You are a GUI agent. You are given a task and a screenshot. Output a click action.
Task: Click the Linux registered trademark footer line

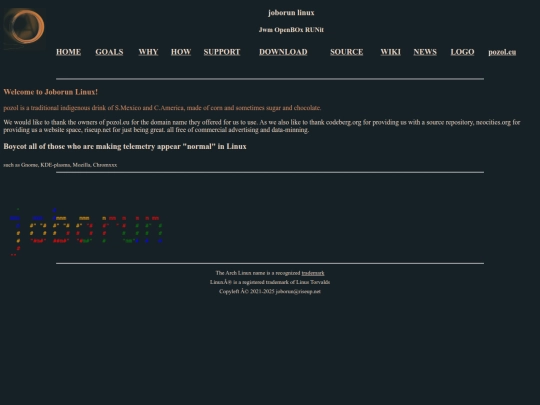tap(270, 282)
